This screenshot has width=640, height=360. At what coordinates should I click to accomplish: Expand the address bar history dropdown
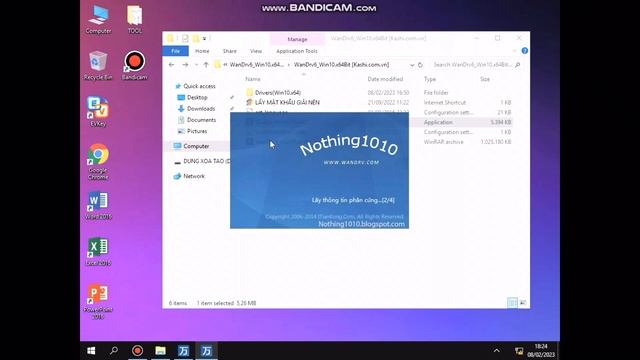click(x=412, y=65)
